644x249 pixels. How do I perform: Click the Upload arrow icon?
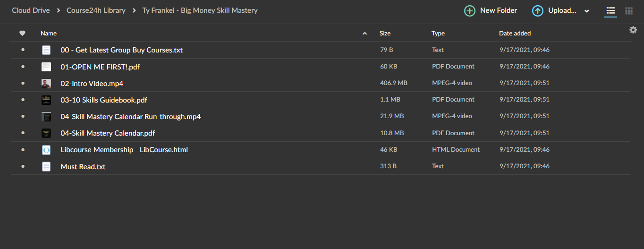(x=538, y=11)
